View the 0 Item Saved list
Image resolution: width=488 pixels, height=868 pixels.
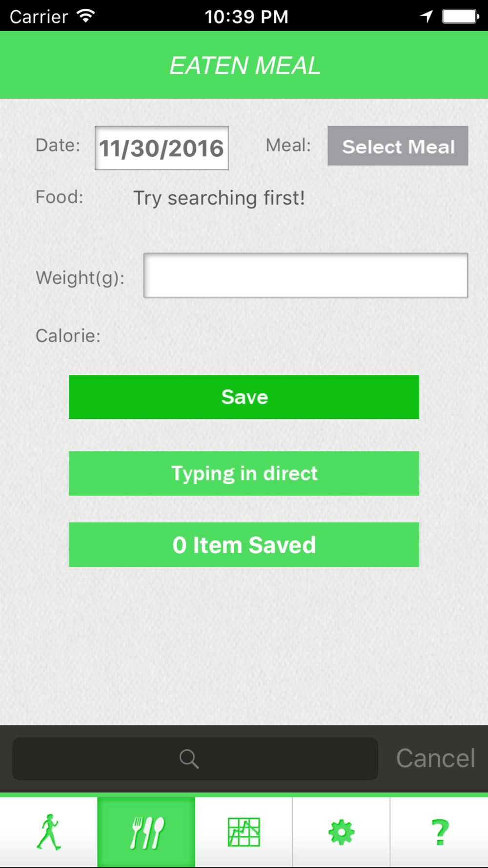[244, 545]
